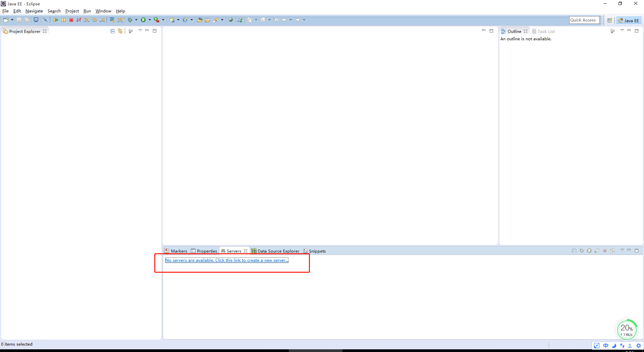Click the Back navigation arrow
Image resolution: width=644 pixels, height=352 pixels.
(x=284, y=20)
